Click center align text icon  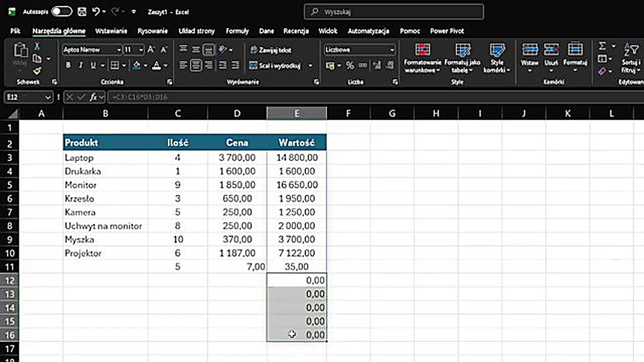pyautogui.click(x=196, y=65)
